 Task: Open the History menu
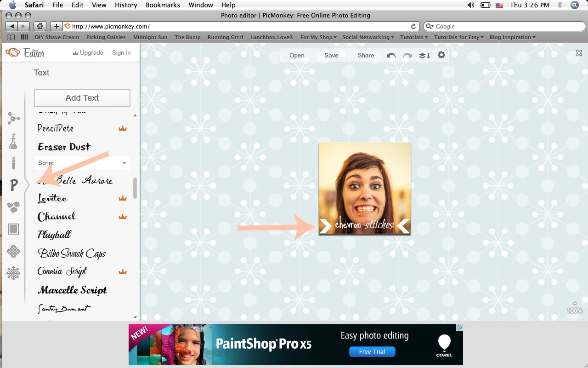click(125, 5)
